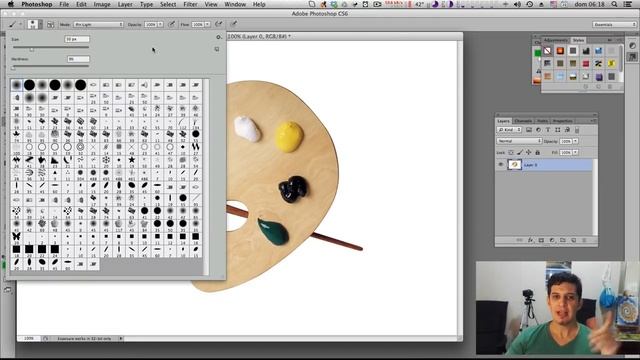Toggle tablet pressure for opacity icon
This screenshot has height=360, width=640.
pos(172,24)
